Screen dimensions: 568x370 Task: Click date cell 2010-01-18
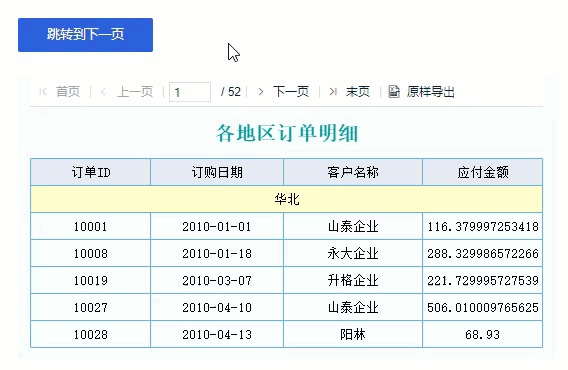217,253
